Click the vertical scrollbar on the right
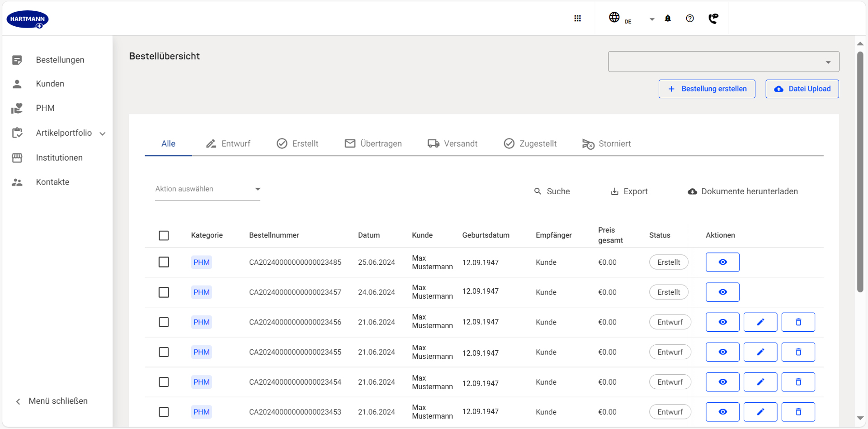 [x=860, y=172]
